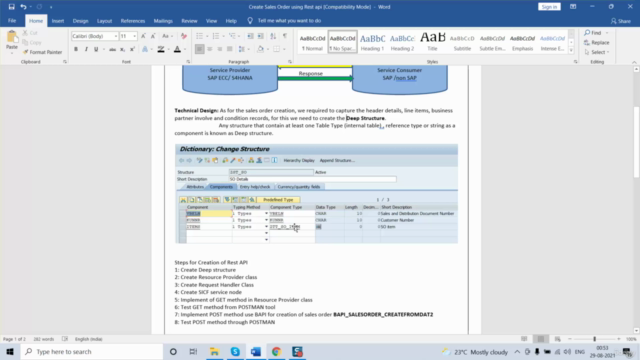Viewport: 640px width, 360px height.
Task: Switch to Read Mode view
Action: coord(524,339)
